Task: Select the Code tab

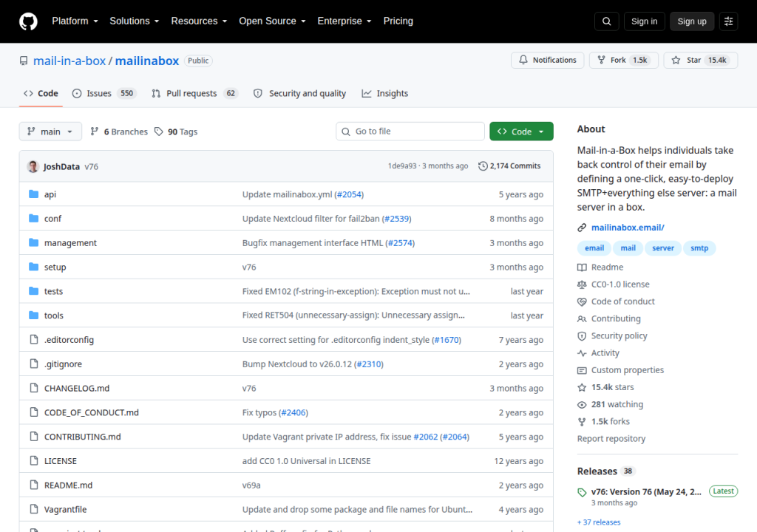Action: click(x=41, y=93)
